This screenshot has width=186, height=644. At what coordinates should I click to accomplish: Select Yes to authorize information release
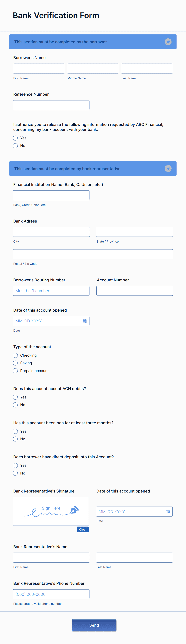coord(15,138)
